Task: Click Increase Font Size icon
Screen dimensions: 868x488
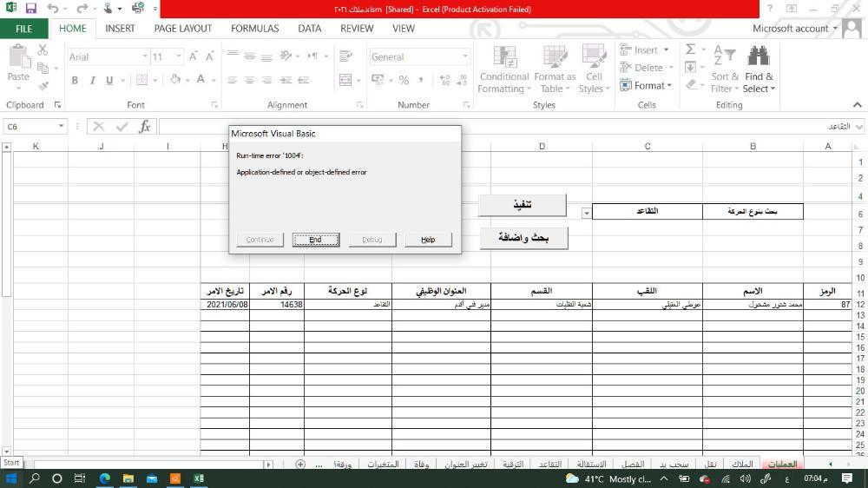Action: coord(193,56)
